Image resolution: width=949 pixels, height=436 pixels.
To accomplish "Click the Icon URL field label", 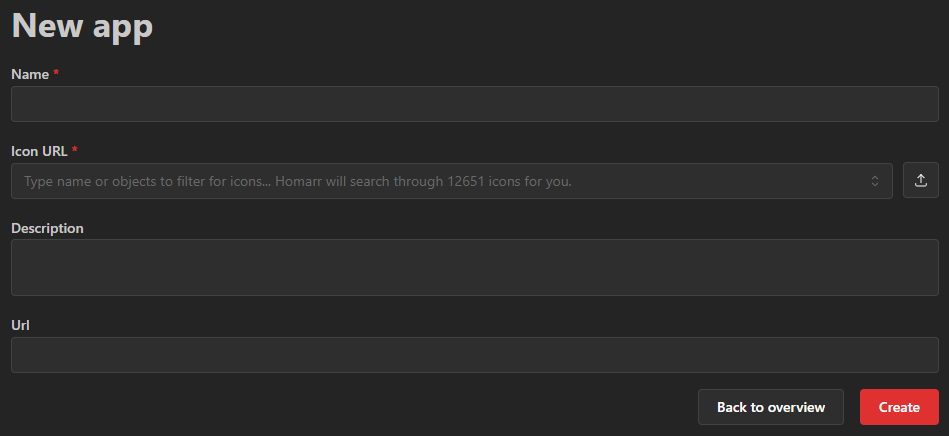I will pyautogui.click(x=39, y=151).
